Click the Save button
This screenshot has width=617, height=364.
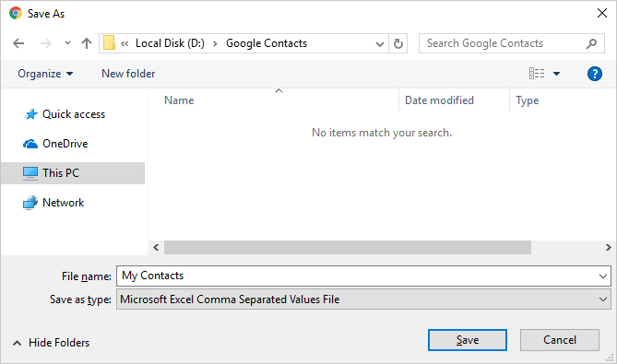pyautogui.click(x=467, y=340)
